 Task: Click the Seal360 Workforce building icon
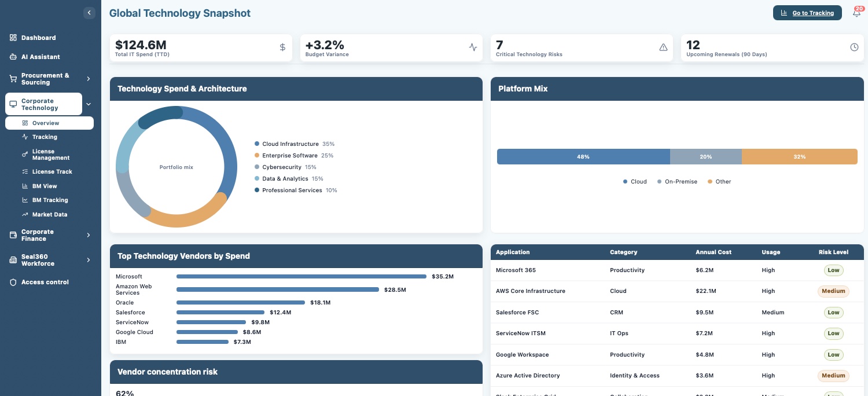pos(13,260)
